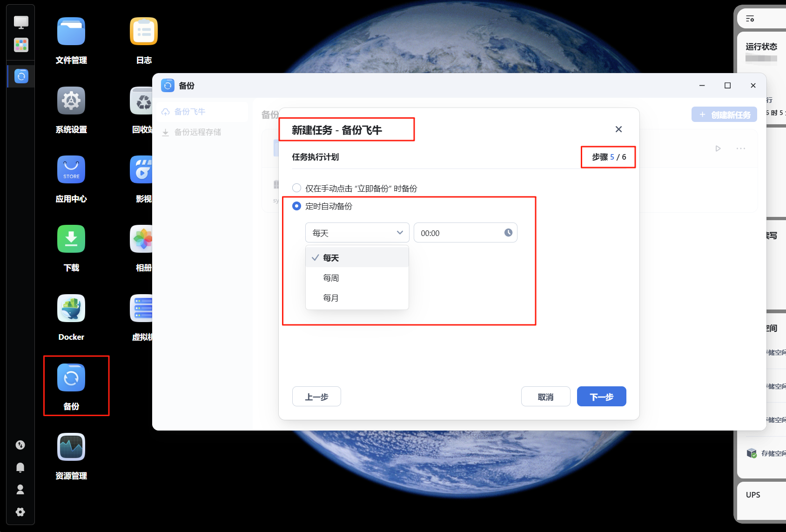Choose 每天 from the dropdown list
786x532 pixels.
[357, 257]
